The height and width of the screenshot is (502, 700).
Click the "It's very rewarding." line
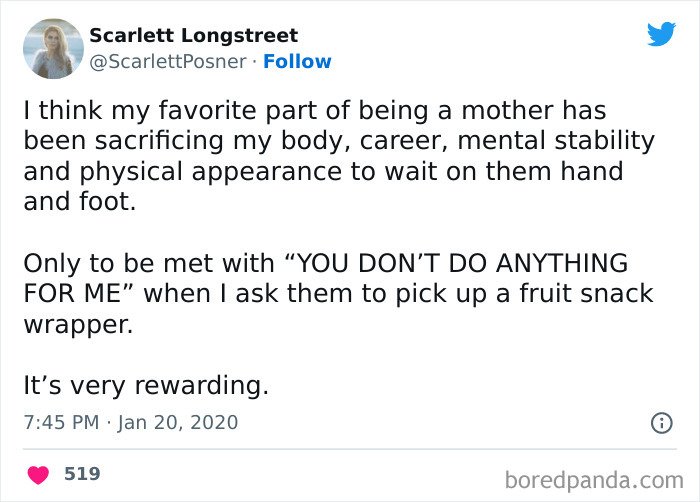coord(145,385)
